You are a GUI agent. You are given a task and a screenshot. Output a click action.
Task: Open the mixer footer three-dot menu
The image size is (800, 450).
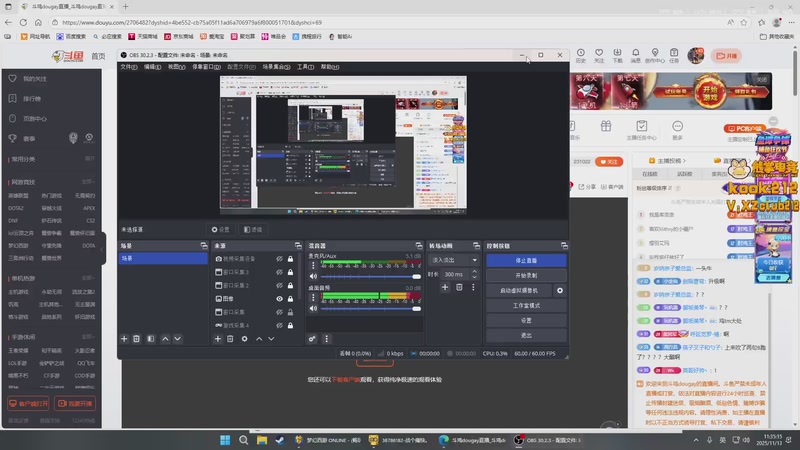(x=327, y=339)
